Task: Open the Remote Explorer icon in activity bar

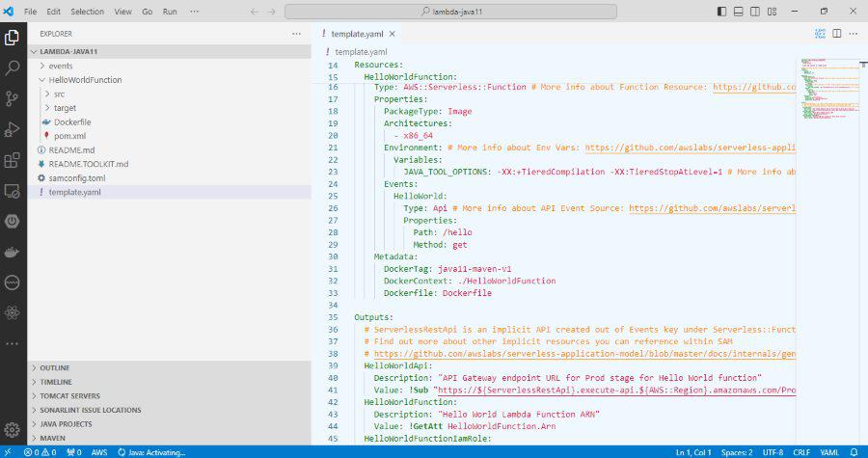Action: 12,191
